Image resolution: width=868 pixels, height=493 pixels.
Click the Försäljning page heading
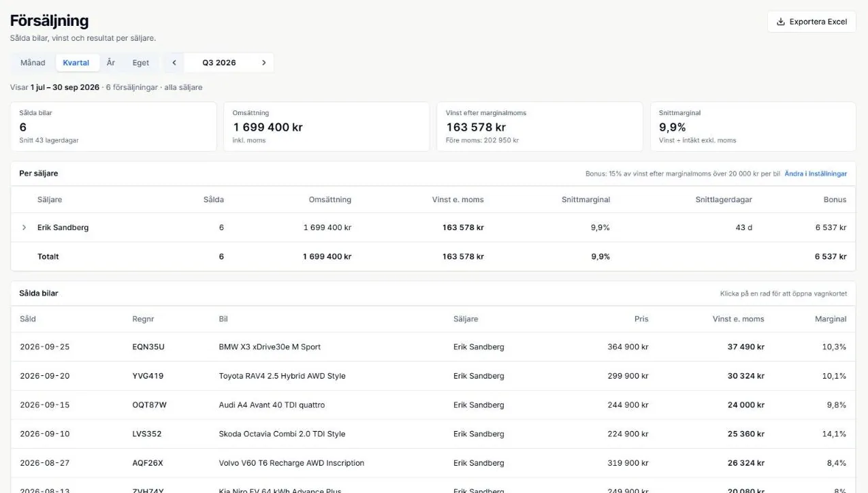click(x=49, y=21)
